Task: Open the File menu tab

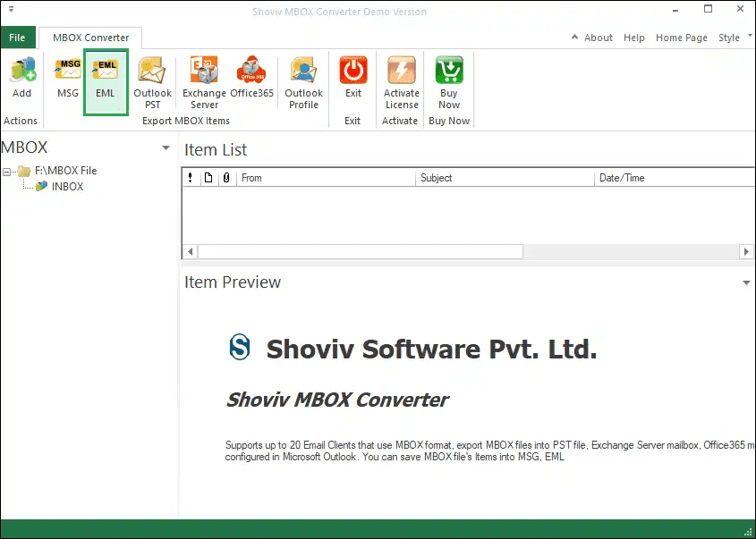Action: (x=17, y=38)
